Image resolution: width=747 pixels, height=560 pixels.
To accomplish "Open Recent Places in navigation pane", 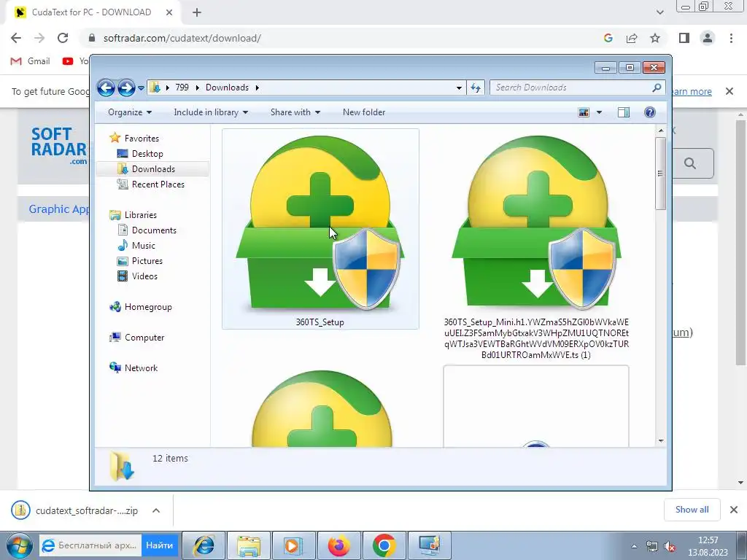I will point(158,184).
